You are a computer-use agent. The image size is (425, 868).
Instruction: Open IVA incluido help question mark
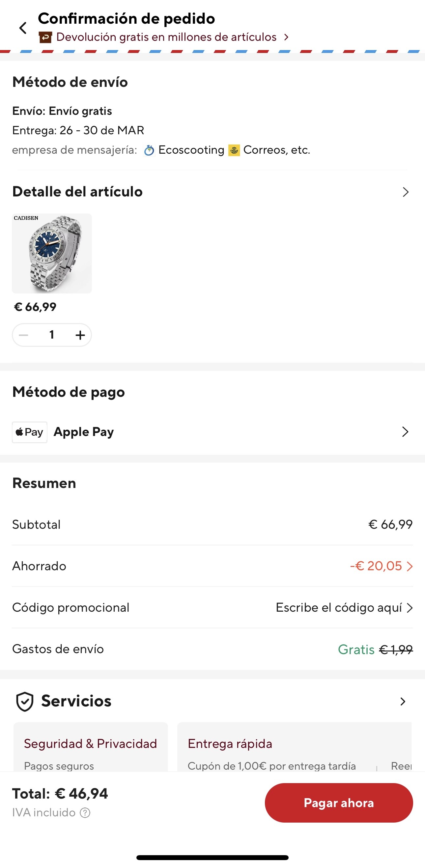[85, 813]
